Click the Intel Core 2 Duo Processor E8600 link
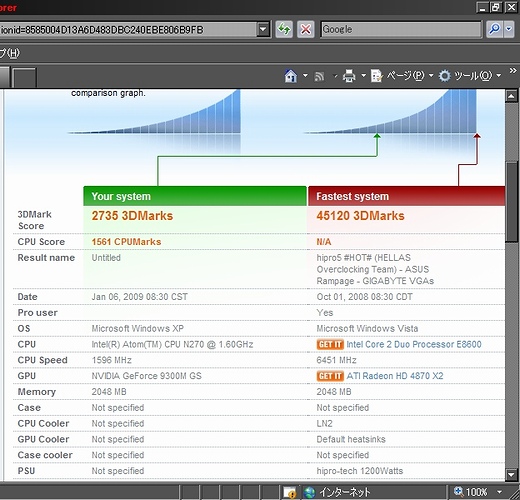This screenshot has height=500, width=520. [x=414, y=344]
